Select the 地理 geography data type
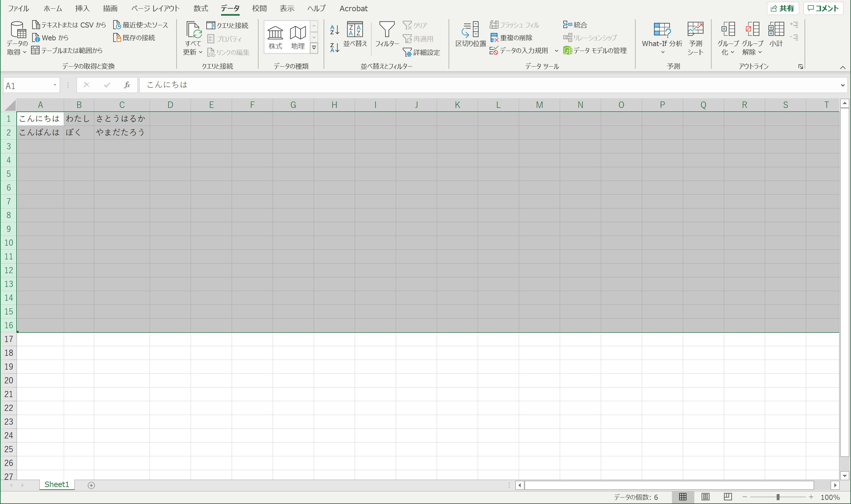Screen dimensions: 851x504 tap(298, 37)
